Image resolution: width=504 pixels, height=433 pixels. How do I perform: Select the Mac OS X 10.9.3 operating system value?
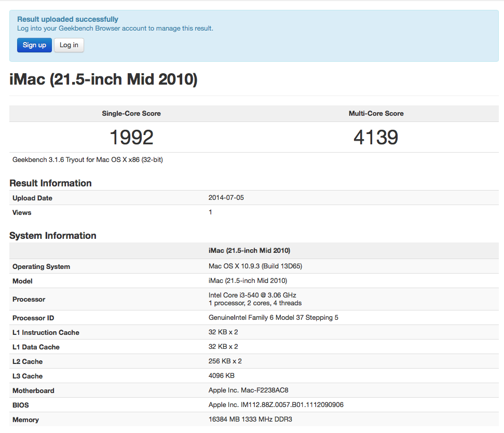click(x=255, y=266)
